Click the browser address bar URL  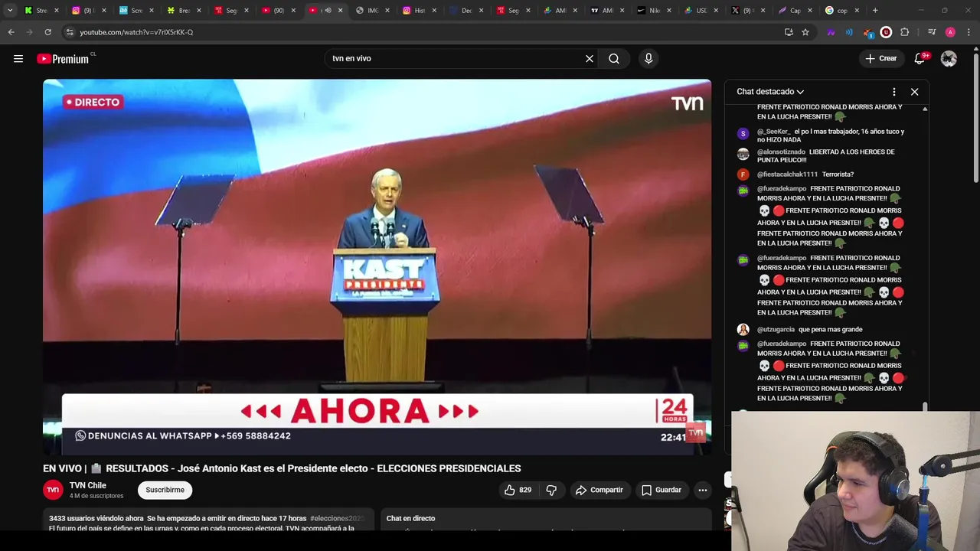click(x=136, y=32)
